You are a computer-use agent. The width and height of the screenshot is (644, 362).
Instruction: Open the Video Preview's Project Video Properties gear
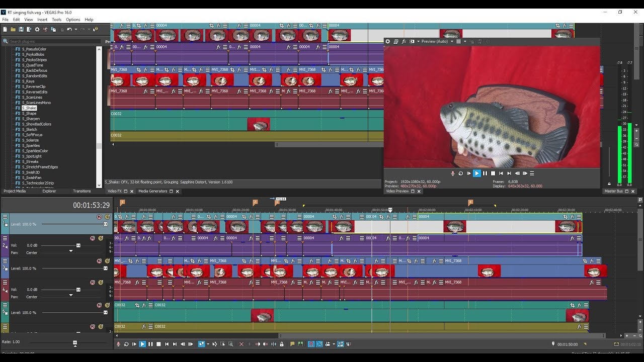pos(387,41)
